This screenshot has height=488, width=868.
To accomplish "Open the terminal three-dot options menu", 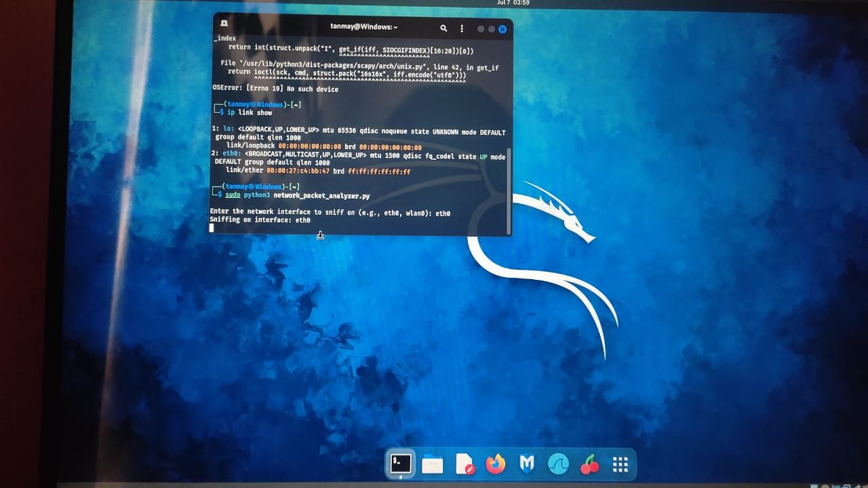I will [x=462, y=27].
